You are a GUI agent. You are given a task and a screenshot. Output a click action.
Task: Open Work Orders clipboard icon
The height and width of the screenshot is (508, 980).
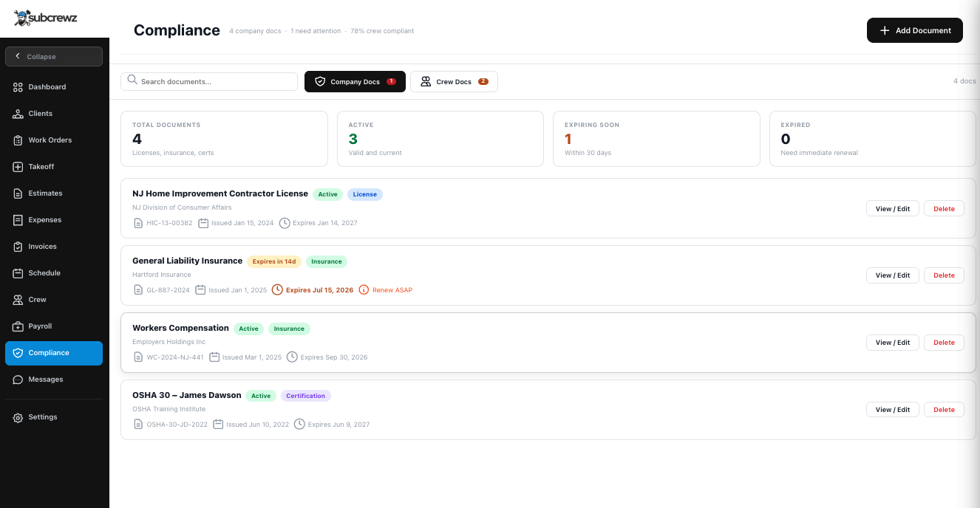point(18,140)
